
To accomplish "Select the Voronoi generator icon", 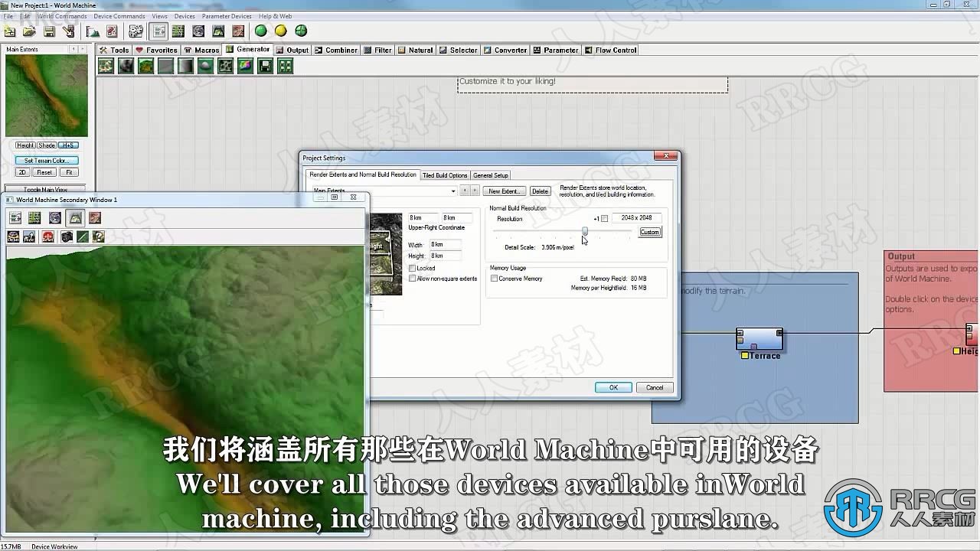I will click(225, 67).
